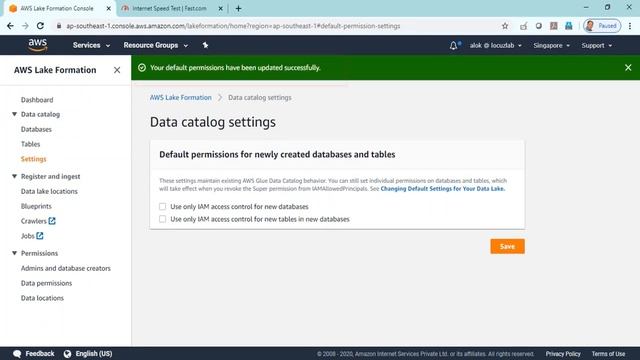The width and height of the screenshot is (640, 360).
Task: Open Admins and database creators
Action: (66, 268)
